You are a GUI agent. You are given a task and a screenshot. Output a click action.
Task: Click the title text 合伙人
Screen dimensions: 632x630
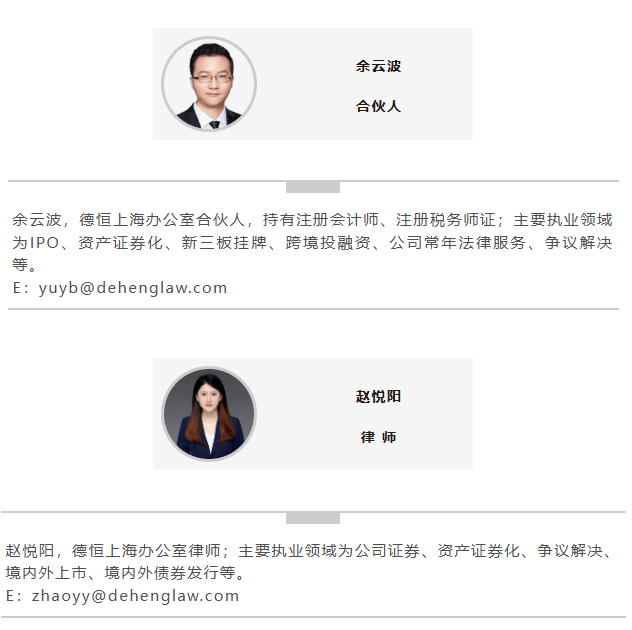(x=378, y=106)
